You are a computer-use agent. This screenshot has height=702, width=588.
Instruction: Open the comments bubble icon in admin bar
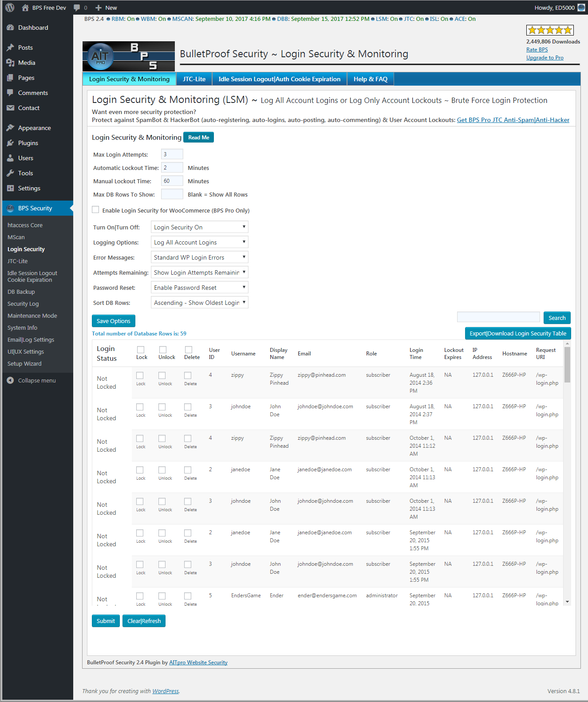coord(77,8)
